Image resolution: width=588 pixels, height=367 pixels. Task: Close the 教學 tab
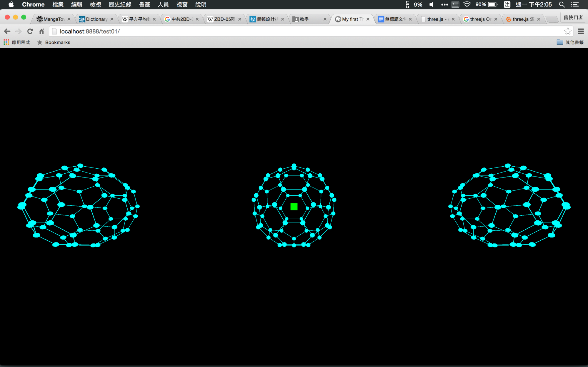(x=325, y=19)
